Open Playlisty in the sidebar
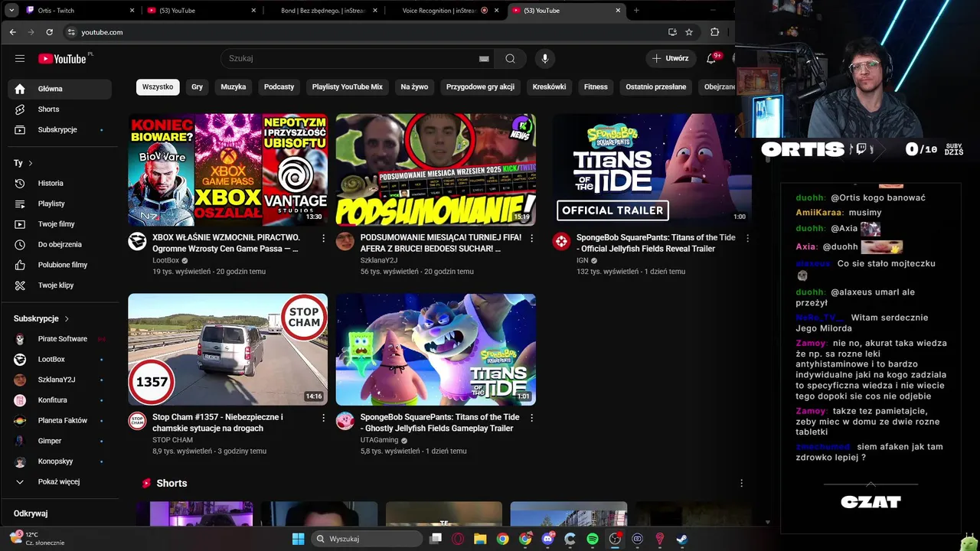 pos(60,204)
